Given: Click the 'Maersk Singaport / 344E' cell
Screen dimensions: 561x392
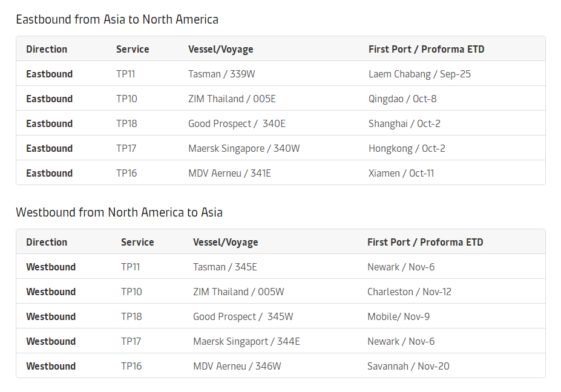Looking at the screenshot, I should (246, 342).
